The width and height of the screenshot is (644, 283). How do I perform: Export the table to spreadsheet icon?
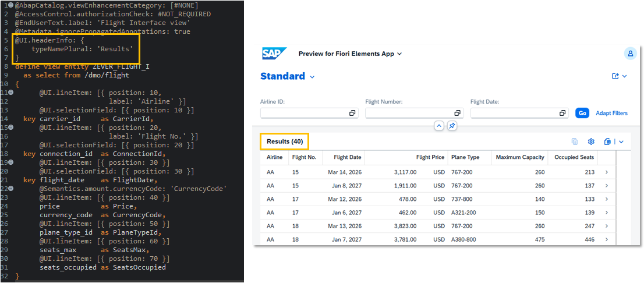[608, 141]
